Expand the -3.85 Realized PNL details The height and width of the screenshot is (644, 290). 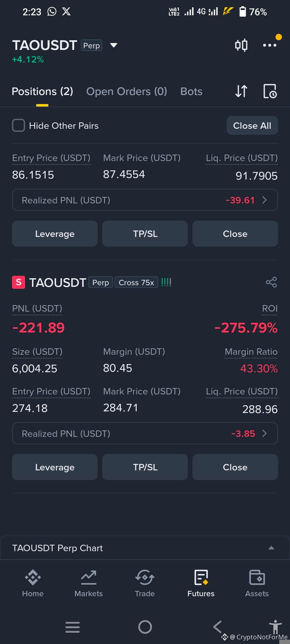(x=145, y=433)
